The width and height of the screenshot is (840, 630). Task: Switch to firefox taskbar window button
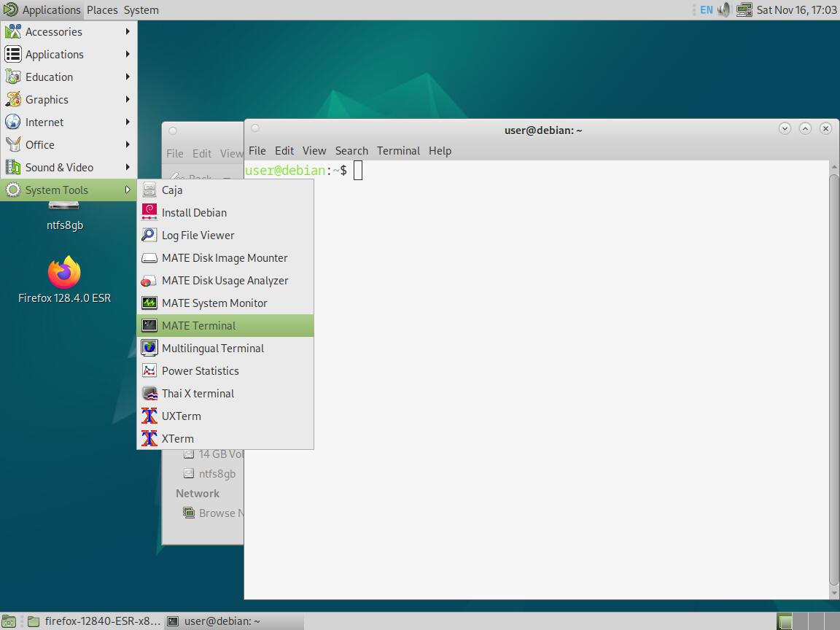tap(95, 621)
